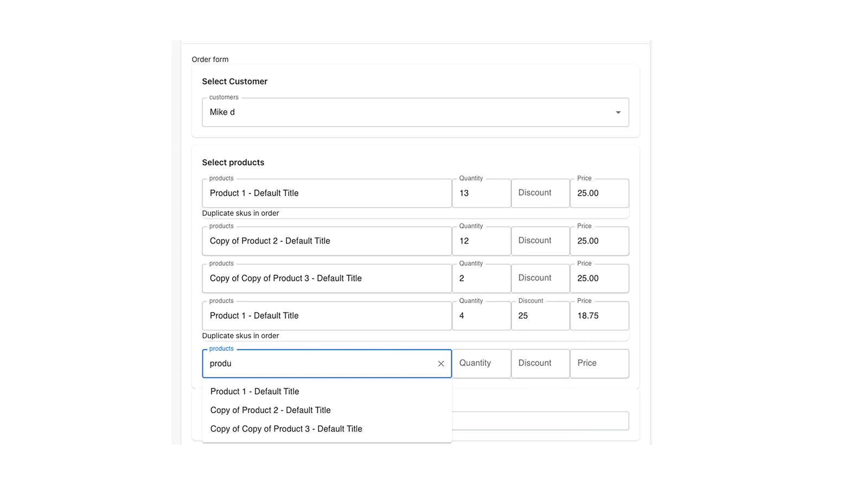The width and height of the screenshot is (868, 488).
Task: Click the Discount field in quantity 13 row
Action: coord(540,193)
